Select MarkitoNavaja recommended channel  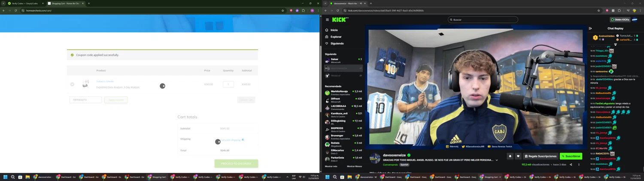click(343, 93)
